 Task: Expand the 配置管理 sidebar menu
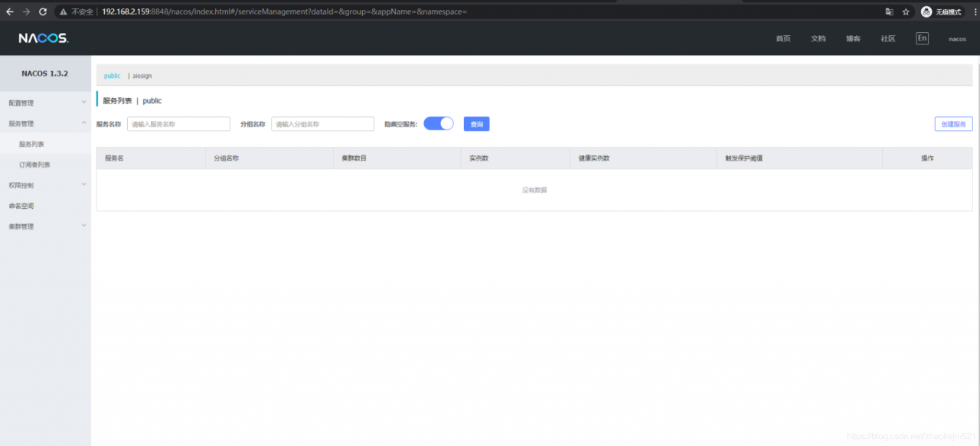click(x=46, y=103)
